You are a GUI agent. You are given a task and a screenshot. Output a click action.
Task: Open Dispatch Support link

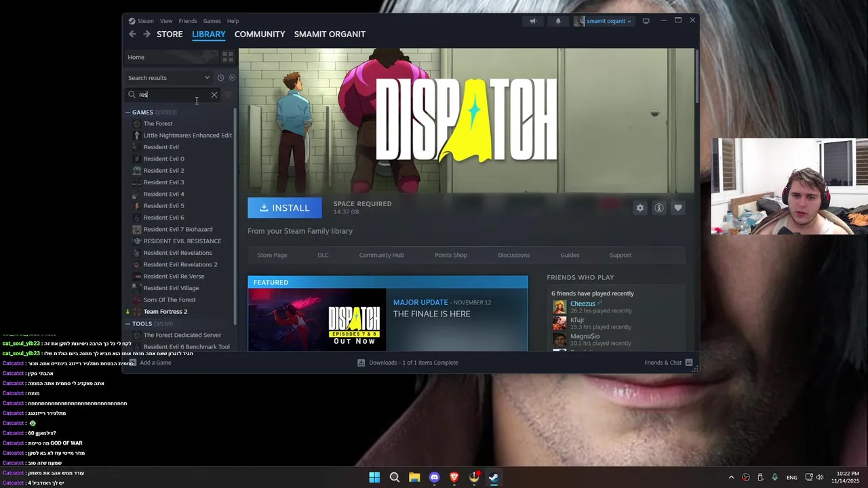(620, 255)
